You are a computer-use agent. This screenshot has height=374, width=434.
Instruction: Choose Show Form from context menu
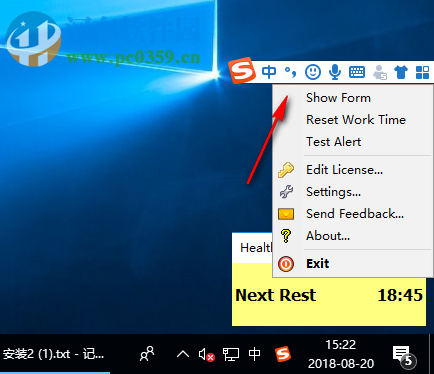[353, 98]
